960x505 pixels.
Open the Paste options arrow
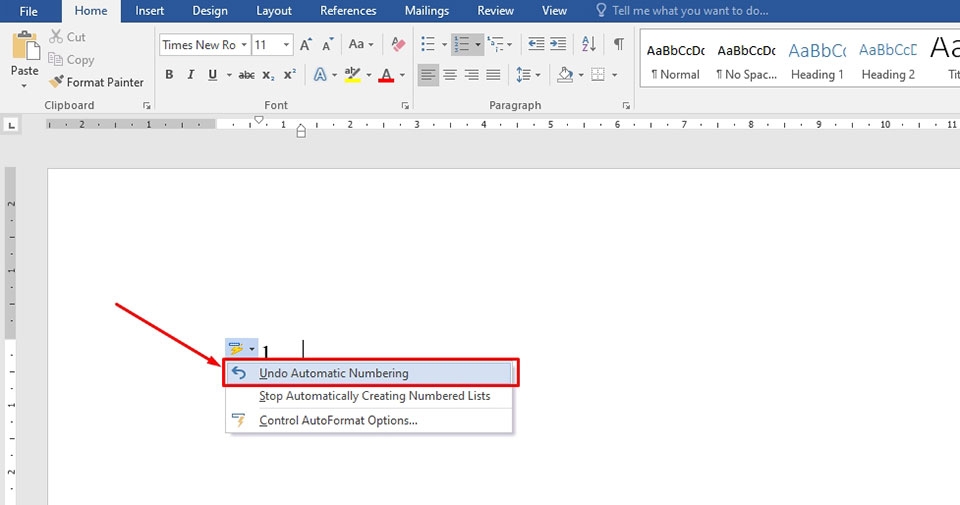24,85
